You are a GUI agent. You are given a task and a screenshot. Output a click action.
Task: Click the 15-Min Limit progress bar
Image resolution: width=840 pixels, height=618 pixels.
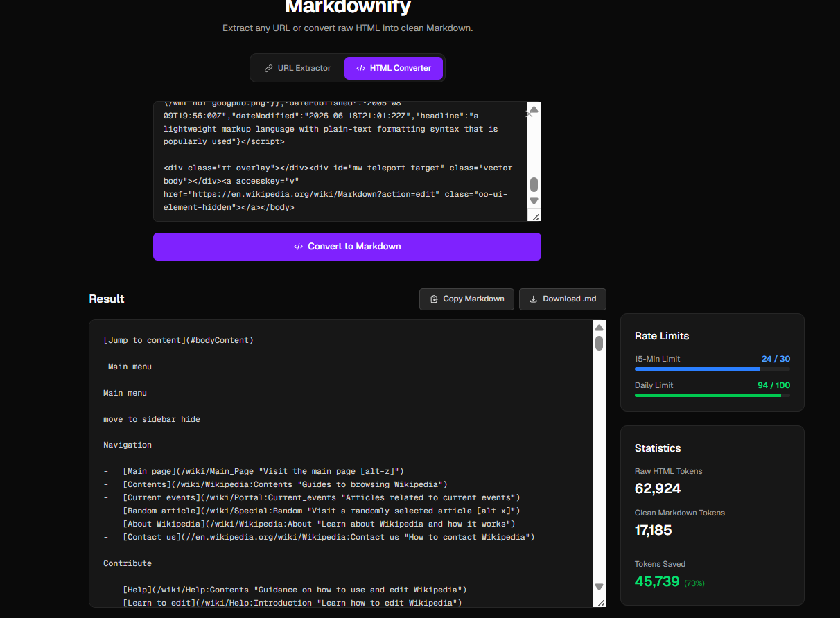pyautogui.click(x=712, y=369)
